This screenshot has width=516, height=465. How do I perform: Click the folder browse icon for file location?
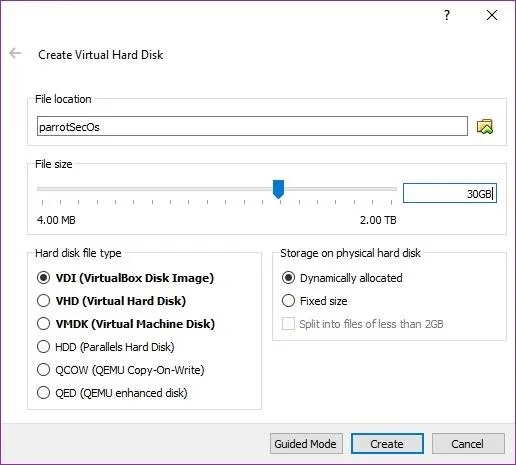pos(485,126)
